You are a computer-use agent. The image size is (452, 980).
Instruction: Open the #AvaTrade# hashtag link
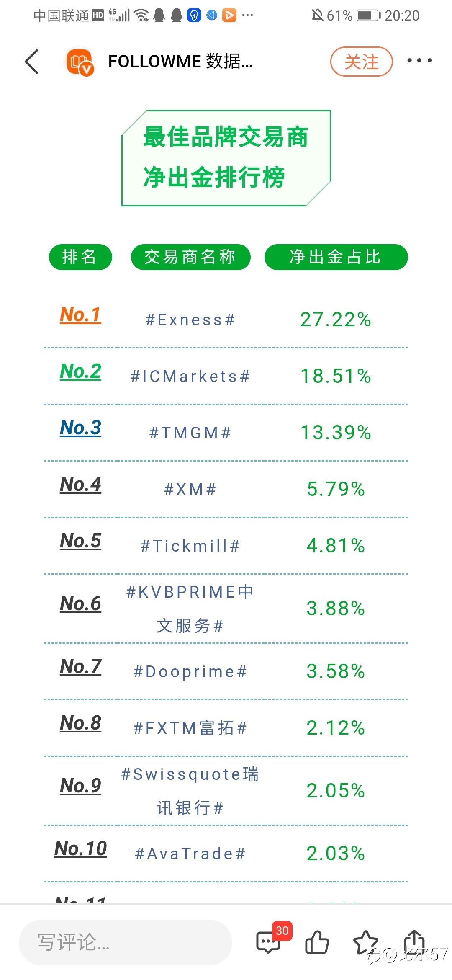click(190, 854)
